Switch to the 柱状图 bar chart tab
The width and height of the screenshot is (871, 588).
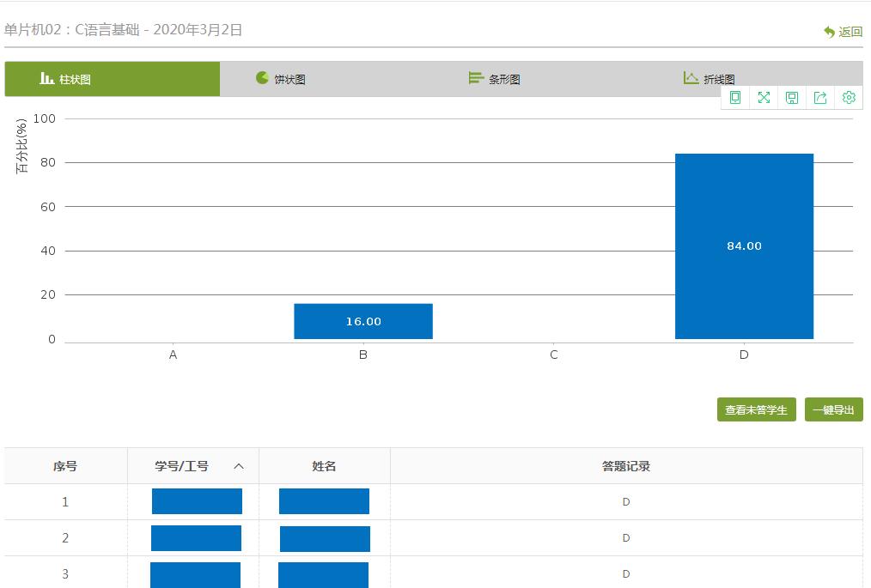(x=112, y=79)
